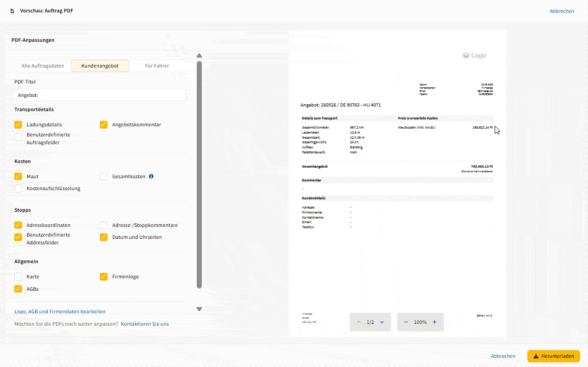Click the settings panel vertical scrollbar
This screenshot has height=367, width=588.
pyautogui.click(x=199, y=175)
